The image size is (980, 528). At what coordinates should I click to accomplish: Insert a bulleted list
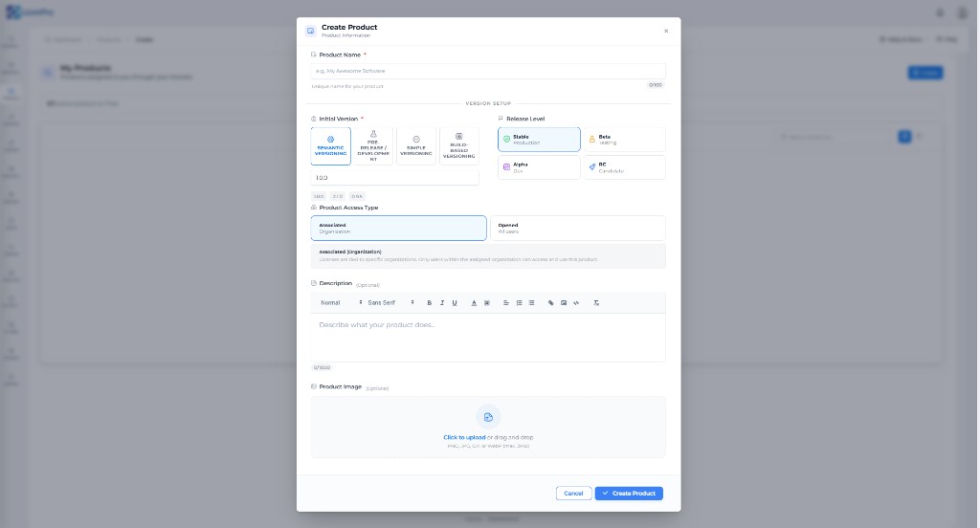coord(531,303)
